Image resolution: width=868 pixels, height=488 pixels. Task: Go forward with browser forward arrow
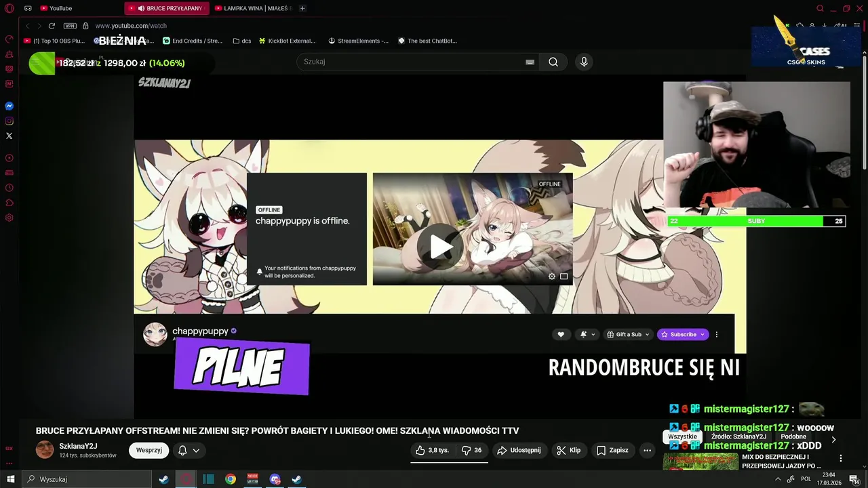click(39, 26)
